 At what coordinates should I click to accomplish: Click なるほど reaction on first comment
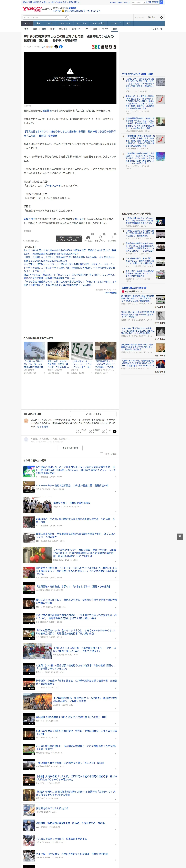coord(94,431)
